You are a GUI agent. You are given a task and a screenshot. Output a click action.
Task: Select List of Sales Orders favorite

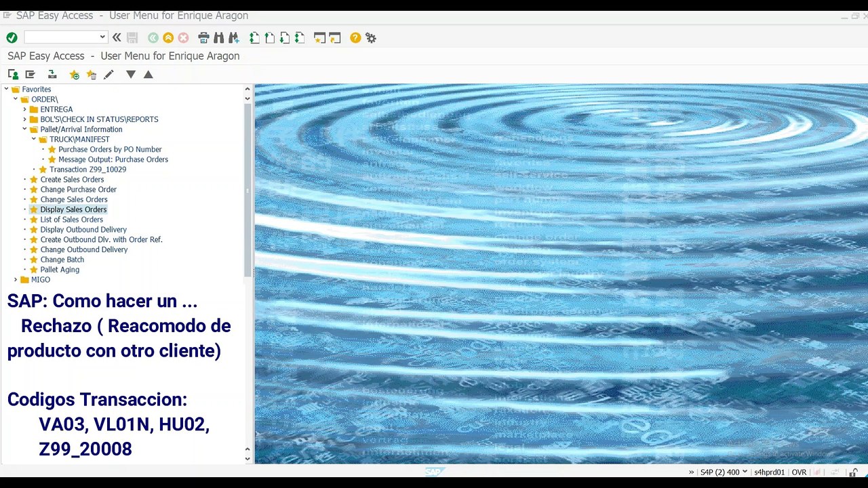point(71,220)
